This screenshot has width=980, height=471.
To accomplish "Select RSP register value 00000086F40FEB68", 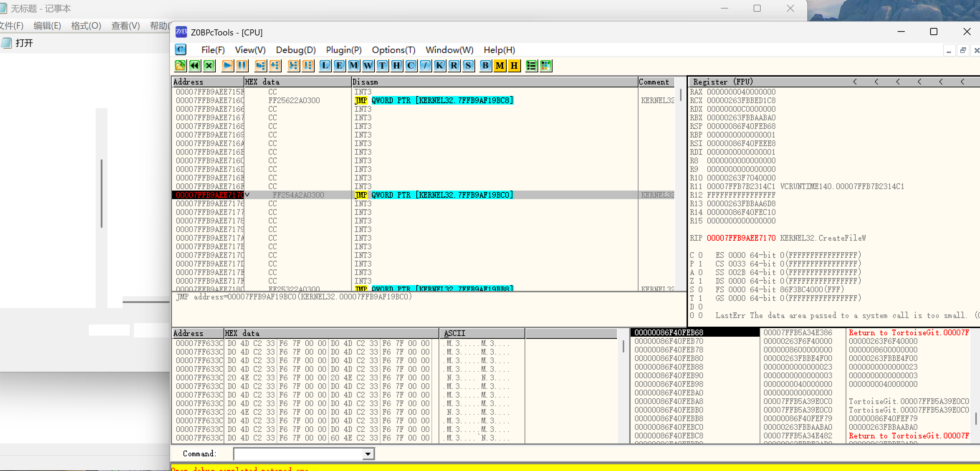I will [x=741, y=126].
